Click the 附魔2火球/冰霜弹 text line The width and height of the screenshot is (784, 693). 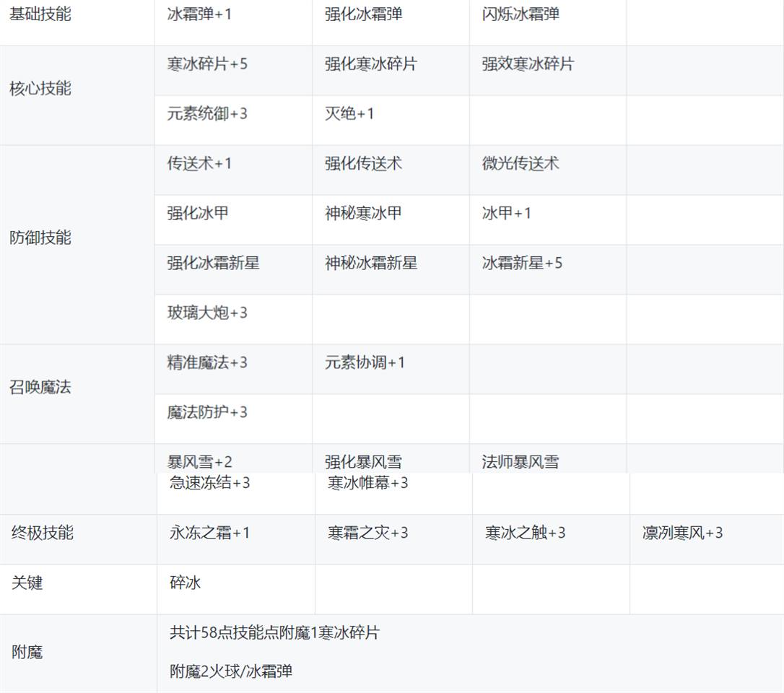coord(231,671)
